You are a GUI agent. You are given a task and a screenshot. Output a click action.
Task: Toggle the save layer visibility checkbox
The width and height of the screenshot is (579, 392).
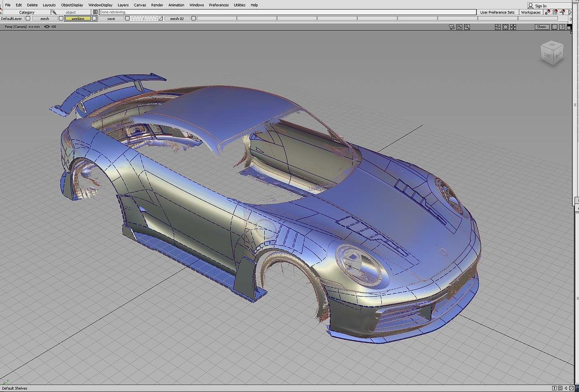127,19
